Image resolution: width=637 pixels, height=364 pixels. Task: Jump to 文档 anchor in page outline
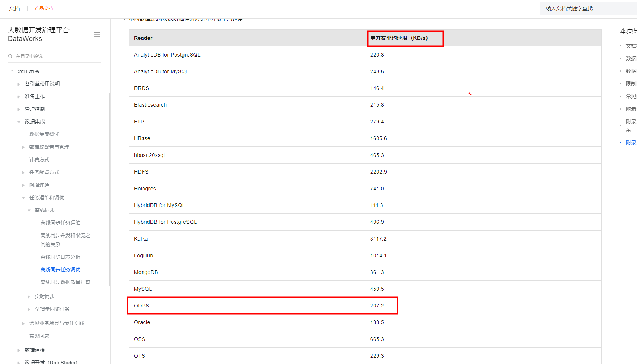631,46
